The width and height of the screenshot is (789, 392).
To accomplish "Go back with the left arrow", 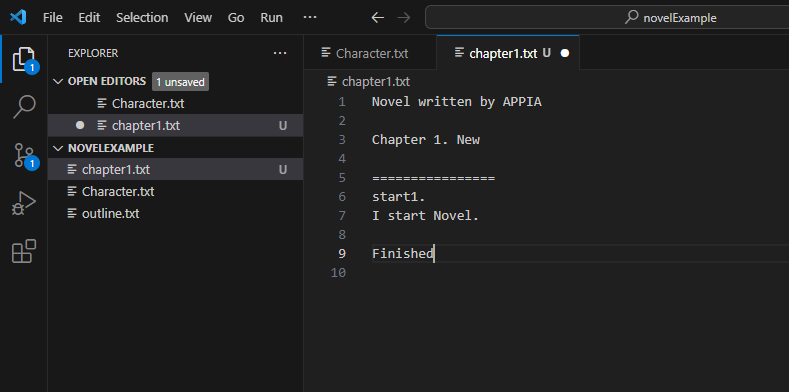I will (x=377, y=18).
